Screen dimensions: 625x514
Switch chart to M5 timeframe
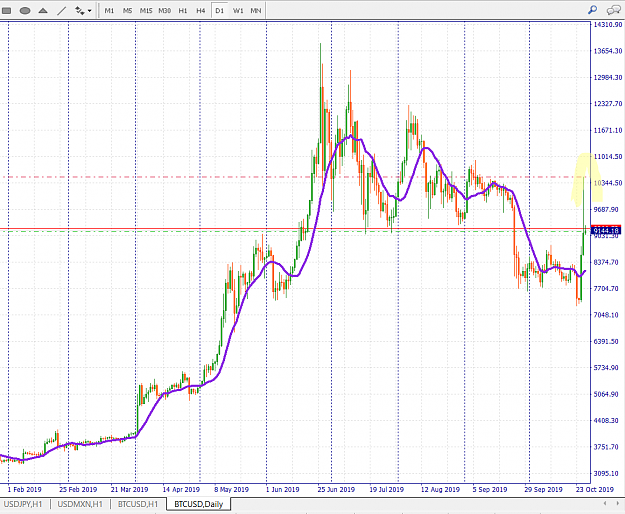tap(127, 11)
